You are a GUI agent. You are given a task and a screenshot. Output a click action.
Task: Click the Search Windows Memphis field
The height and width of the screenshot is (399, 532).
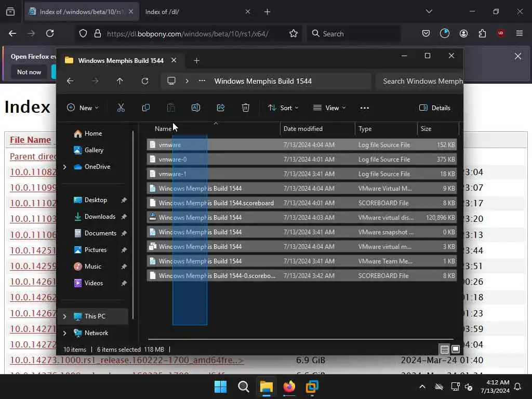coord(419,81)
